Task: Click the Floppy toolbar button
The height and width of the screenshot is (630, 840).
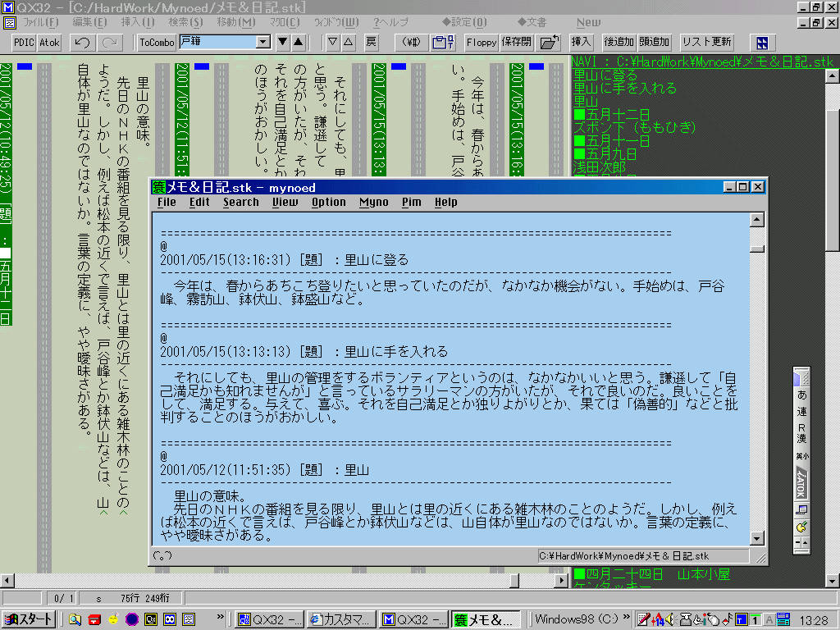Action: 481,43
